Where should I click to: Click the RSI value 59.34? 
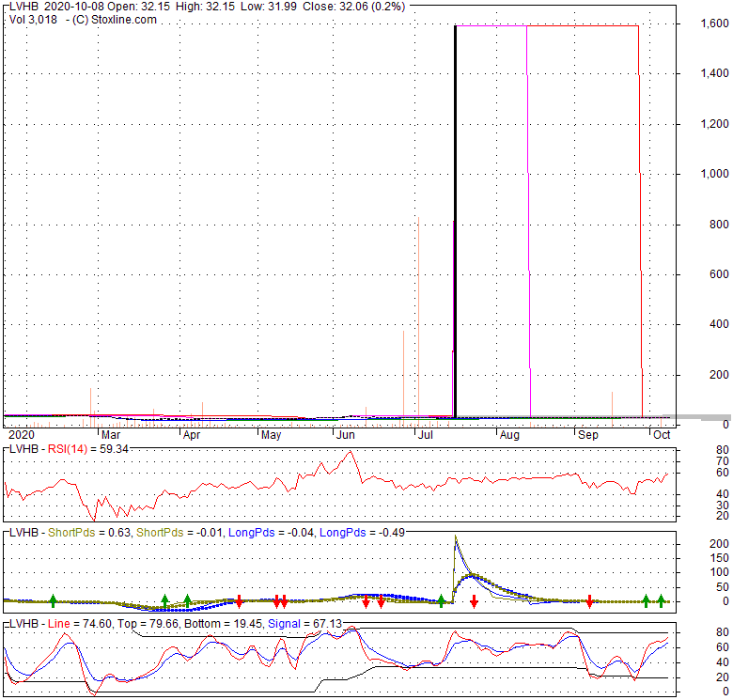(x=114, y=449)
